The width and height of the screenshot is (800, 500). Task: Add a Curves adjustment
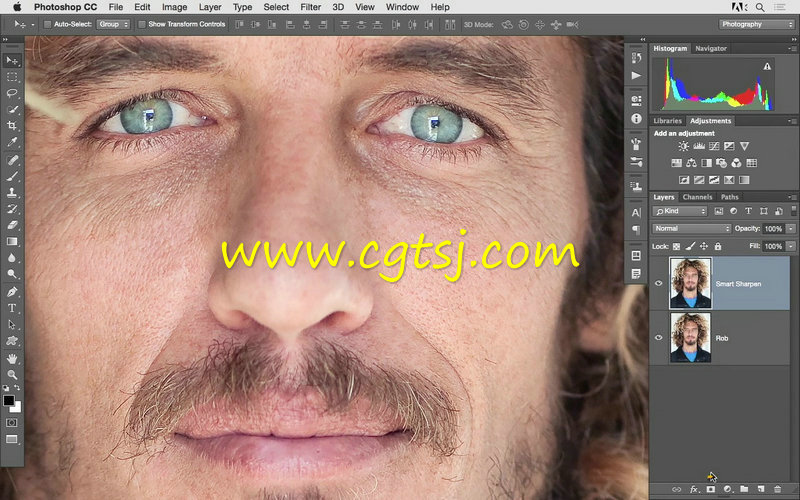(x=714, y=146)
